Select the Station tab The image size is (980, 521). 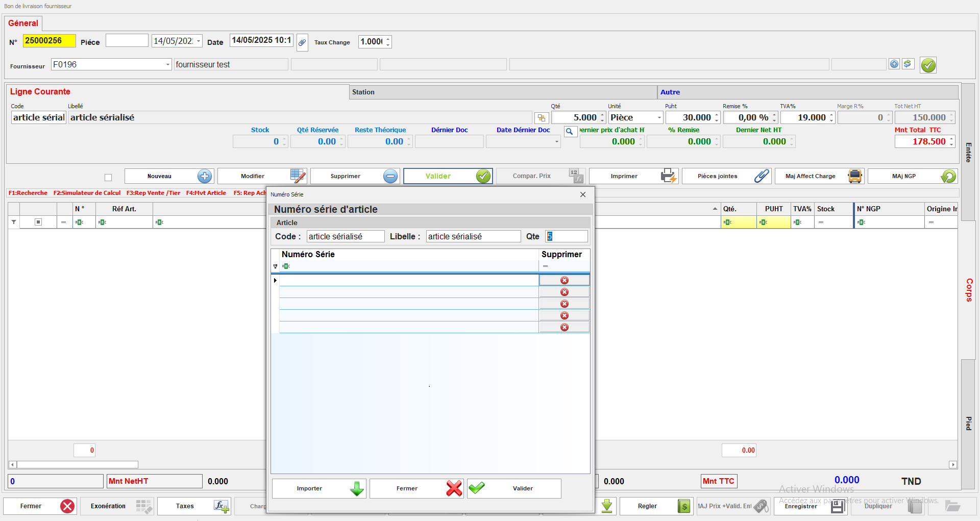(x=363, y=92)
